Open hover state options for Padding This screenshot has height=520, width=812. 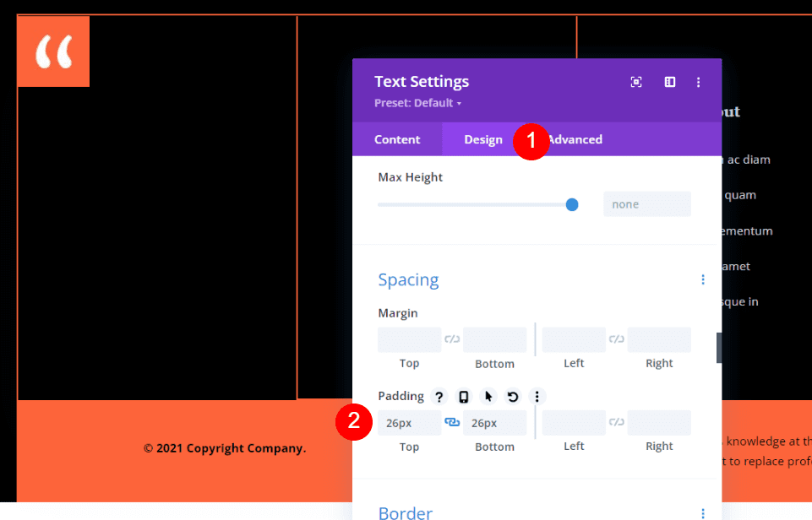pos(488,396)
